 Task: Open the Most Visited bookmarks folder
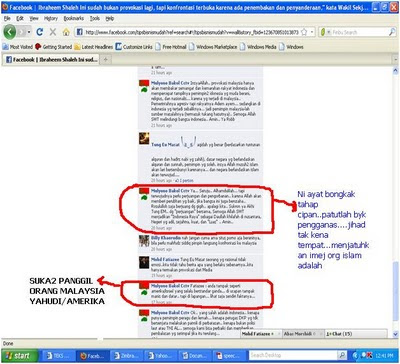coord(18,47)
